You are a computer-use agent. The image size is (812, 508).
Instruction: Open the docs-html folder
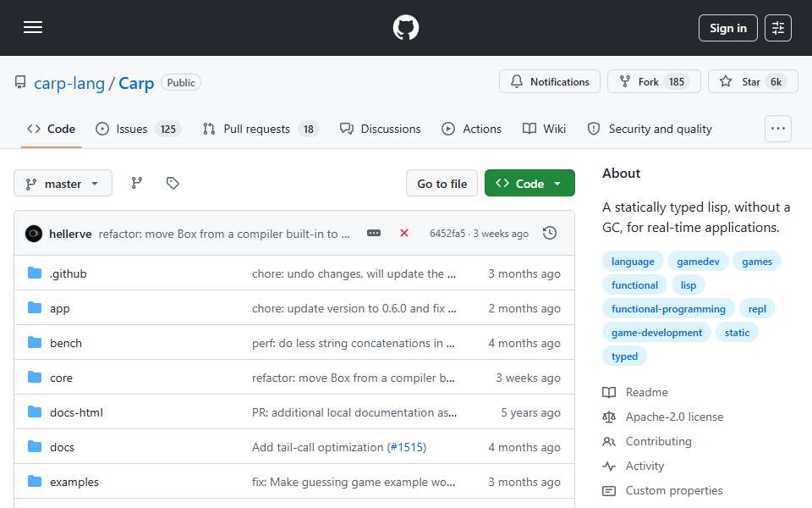point(76,412)
